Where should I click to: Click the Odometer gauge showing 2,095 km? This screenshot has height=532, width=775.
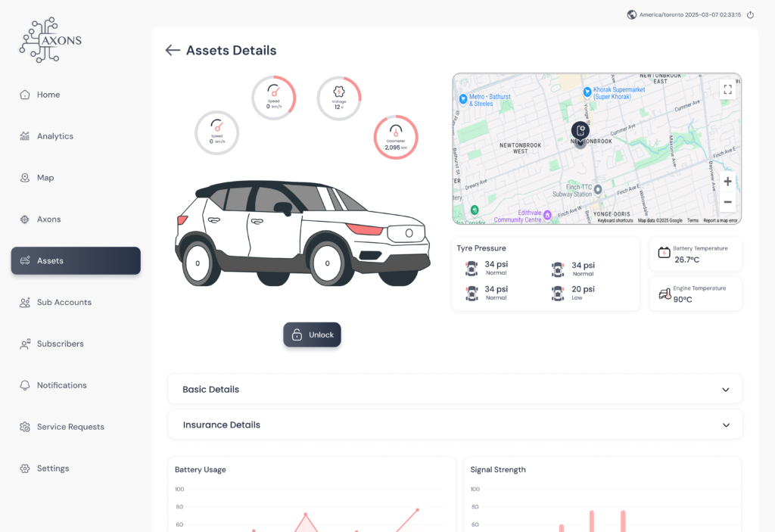pyautogui.click(x=396, y=137)
